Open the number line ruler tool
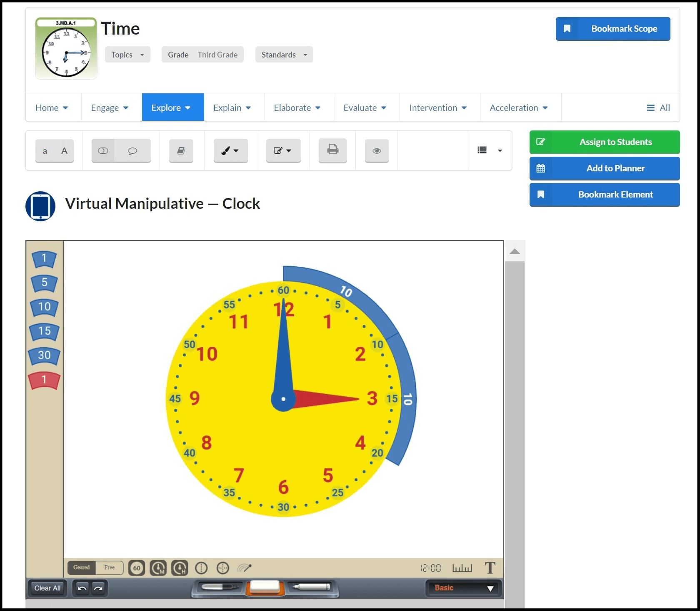 (x=462, y=568)
